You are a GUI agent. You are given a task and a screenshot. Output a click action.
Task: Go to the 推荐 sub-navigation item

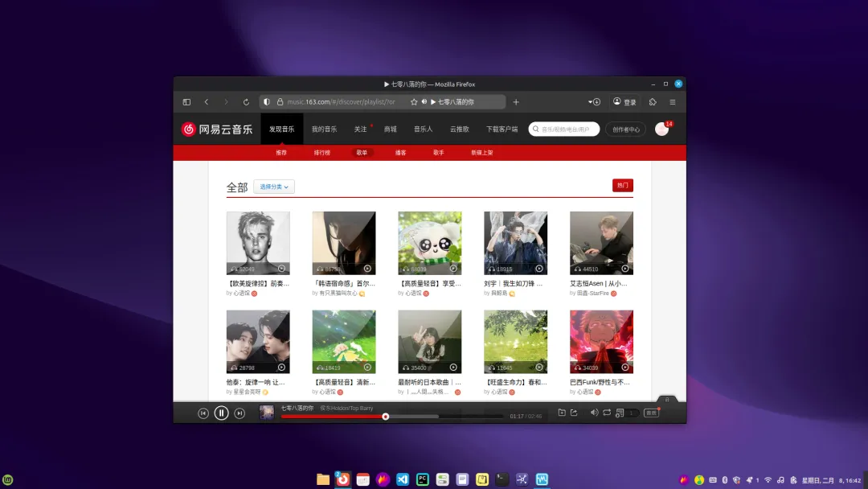click(x=281, y=152)
